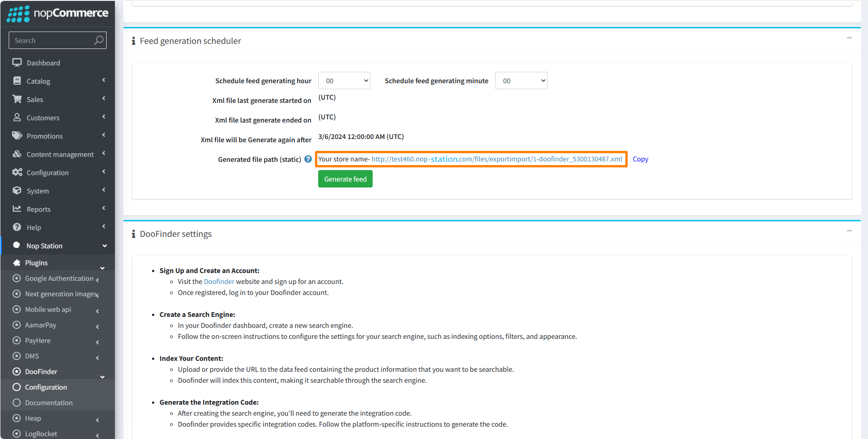Viewport: 868px width, 439px height.
Task: Click the Google Authentication bullet icon
Action: point(17,278)
